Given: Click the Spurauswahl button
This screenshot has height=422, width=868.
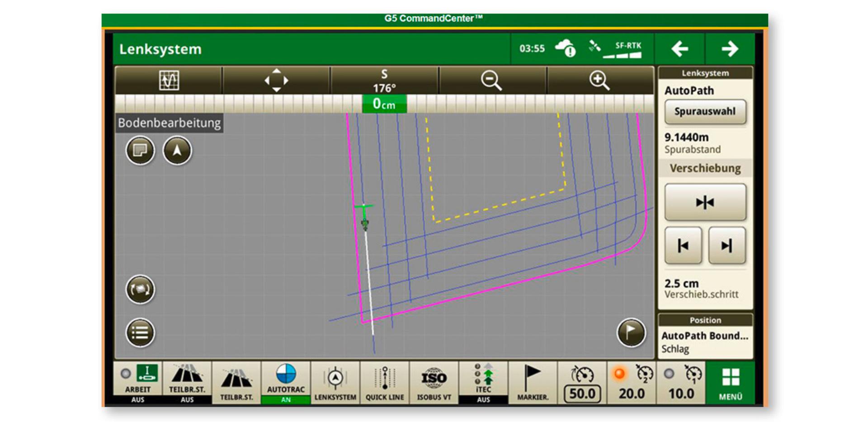Looking at the screenshot, I should tap(705, 111).
